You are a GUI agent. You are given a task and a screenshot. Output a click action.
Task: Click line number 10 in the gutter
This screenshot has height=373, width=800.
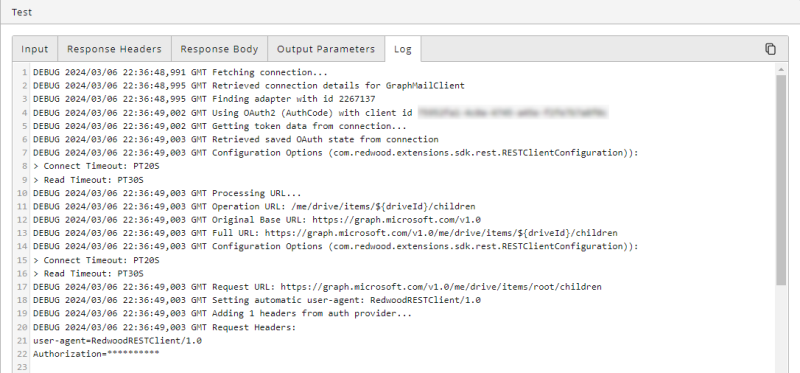click(22, 193)
